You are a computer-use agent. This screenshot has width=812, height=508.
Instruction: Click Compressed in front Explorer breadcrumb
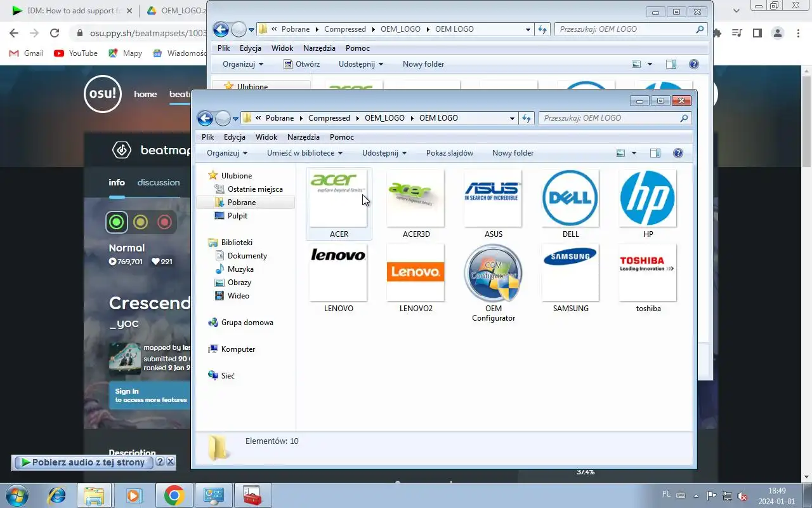click(x=329, y=118)
